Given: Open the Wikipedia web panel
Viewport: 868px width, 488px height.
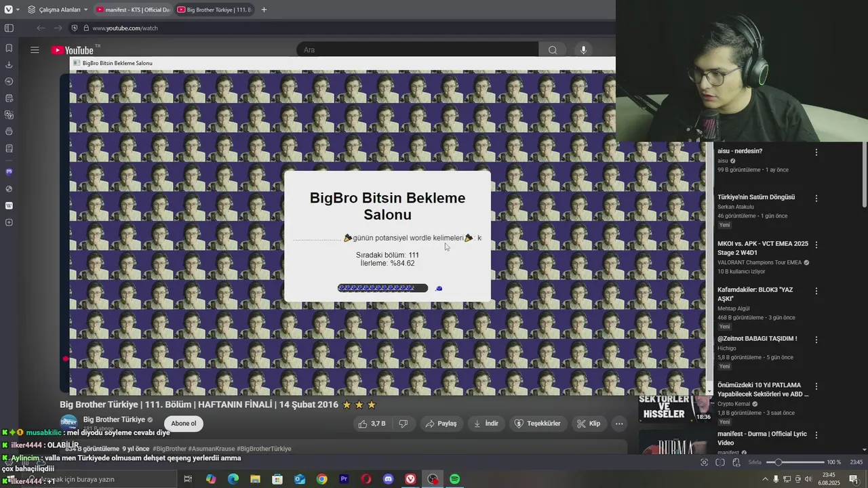Looking at the screenshot, I should [x=9, y=205].
